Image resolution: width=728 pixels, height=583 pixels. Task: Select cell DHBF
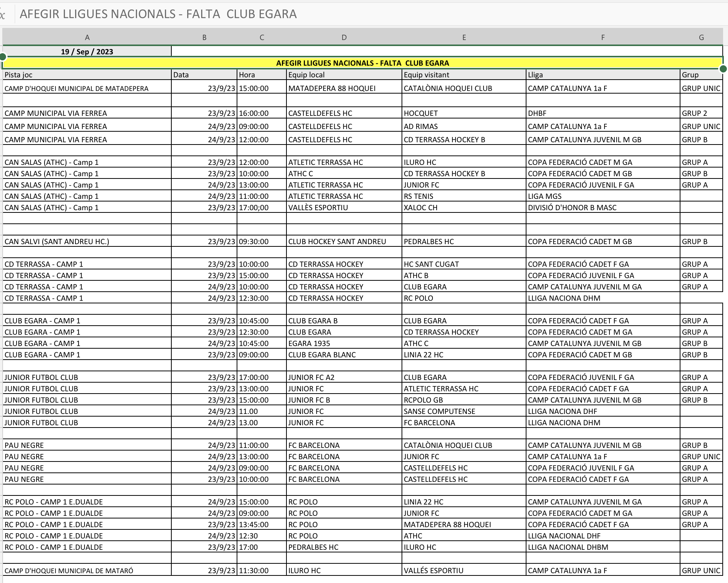[603, 113]
